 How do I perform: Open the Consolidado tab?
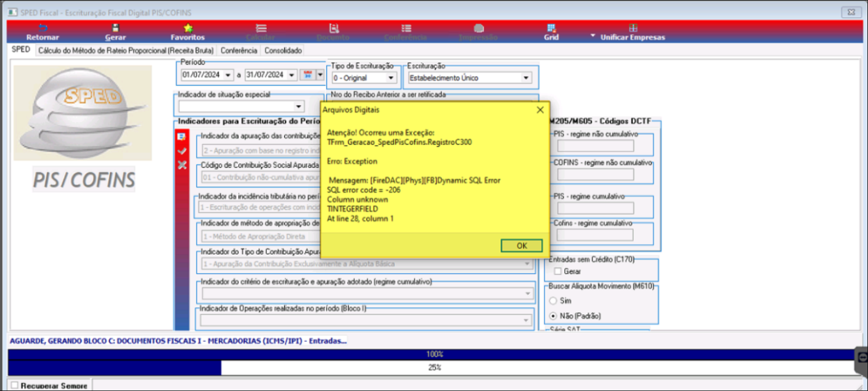coord(283,50)
